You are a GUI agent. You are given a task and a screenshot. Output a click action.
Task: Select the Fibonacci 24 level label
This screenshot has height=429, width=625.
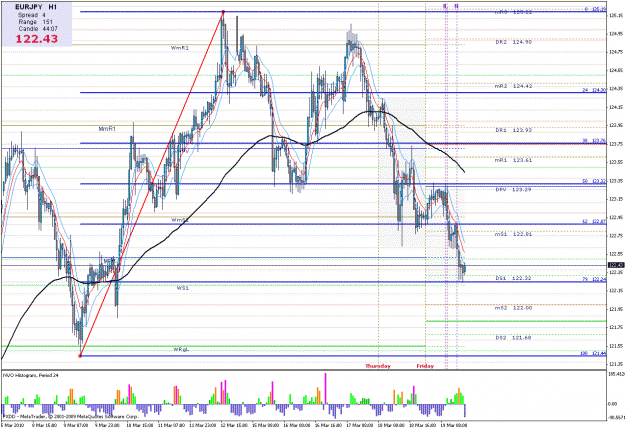[x=594, y=90]
